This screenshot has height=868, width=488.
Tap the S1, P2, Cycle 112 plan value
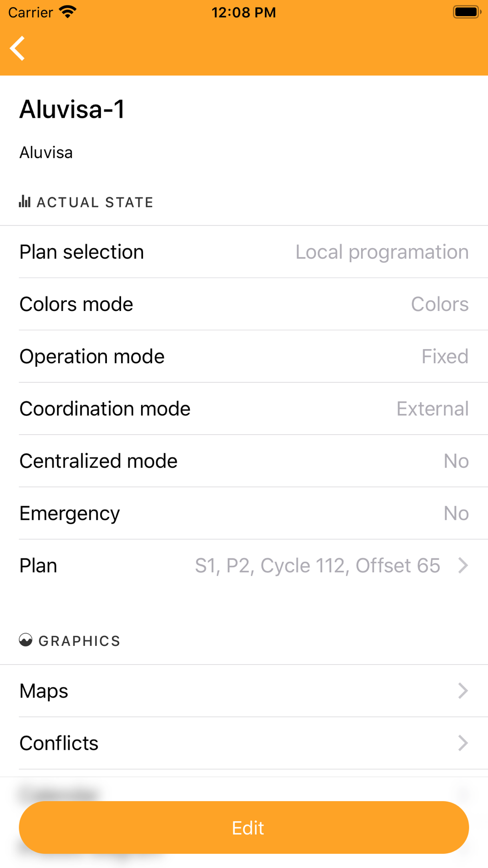(318, 565)
